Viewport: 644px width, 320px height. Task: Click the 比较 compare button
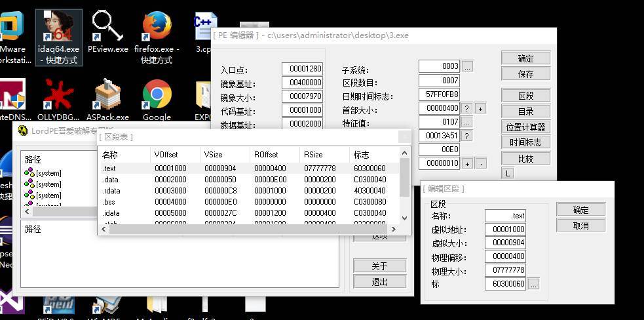[x=525, y=158]
